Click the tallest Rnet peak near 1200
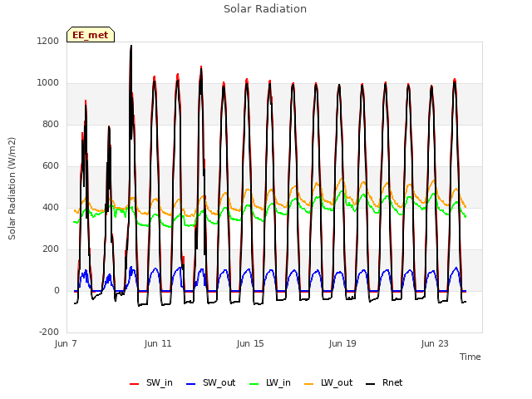 131,47
